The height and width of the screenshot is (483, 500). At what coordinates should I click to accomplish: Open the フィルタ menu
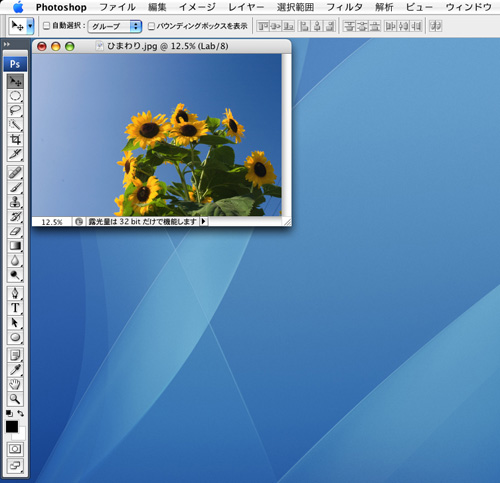344,7
